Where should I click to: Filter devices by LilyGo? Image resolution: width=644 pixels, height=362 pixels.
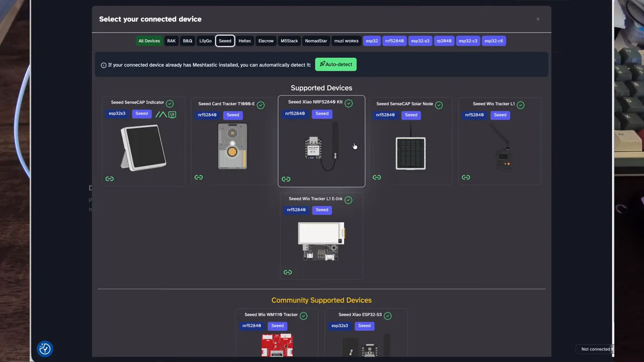coord(205,41)
